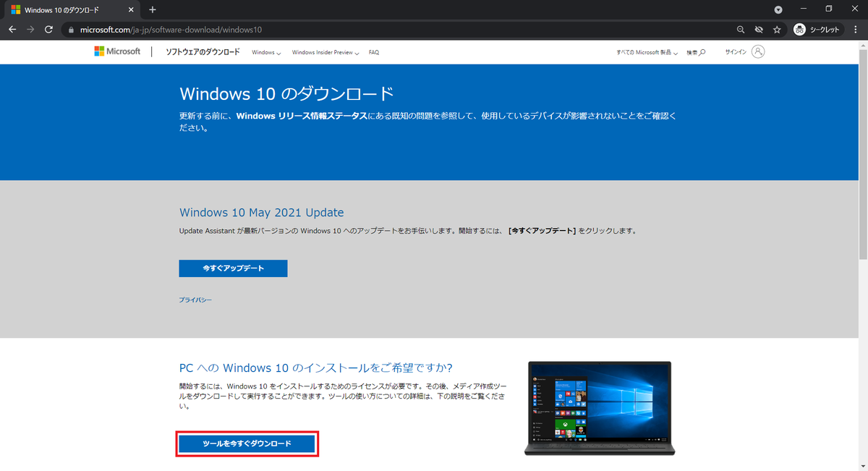The width and height of the screenshot is (868, 471).
Task: Open the browser search icon in the toolbar
Action: tap(740, 30)
